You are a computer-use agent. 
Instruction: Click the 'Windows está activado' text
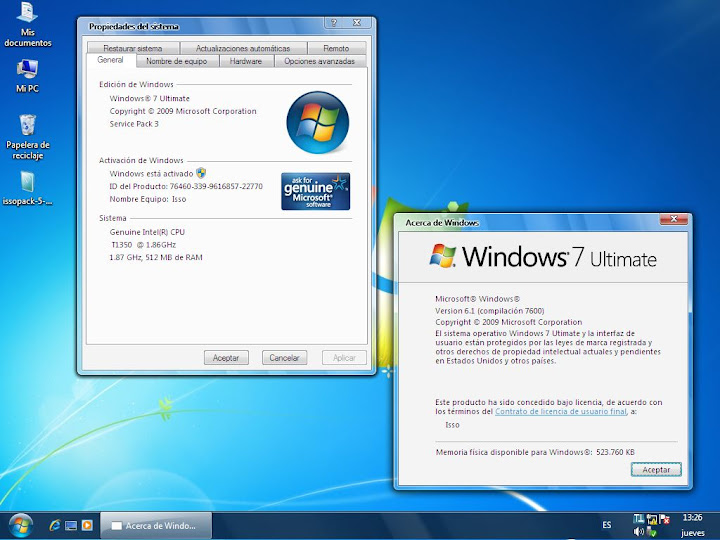[151, 174]
